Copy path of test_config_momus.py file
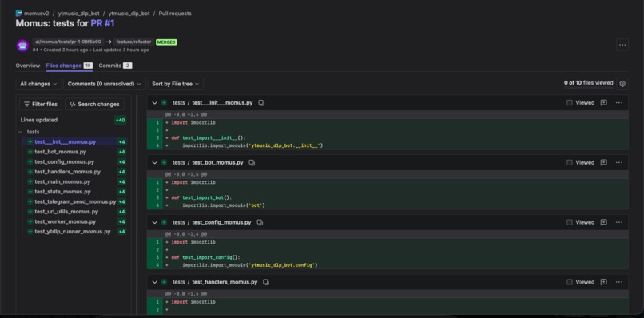The width and height of the screenshot is (644, 318). [x=260, y=222]
